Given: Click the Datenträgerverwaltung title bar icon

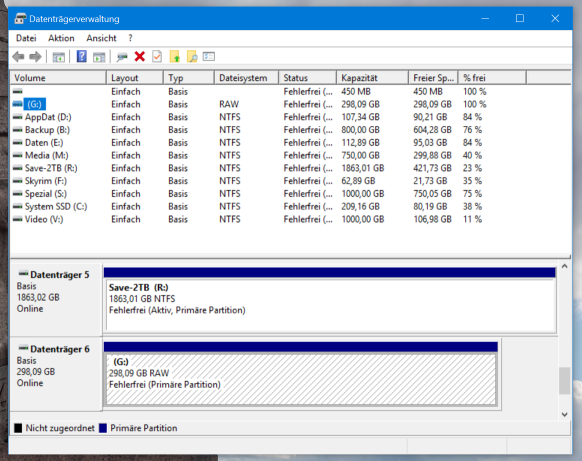Looking at the screenshot, I should (20, 18).
